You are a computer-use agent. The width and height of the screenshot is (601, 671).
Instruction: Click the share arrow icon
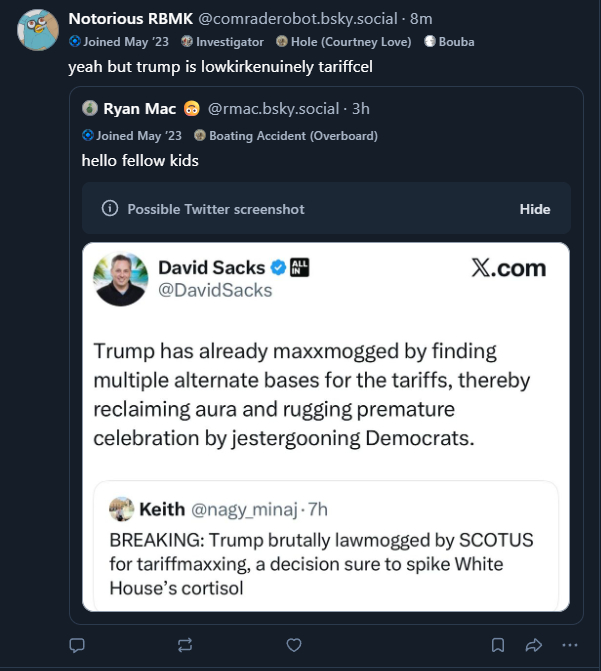(533, 644)
